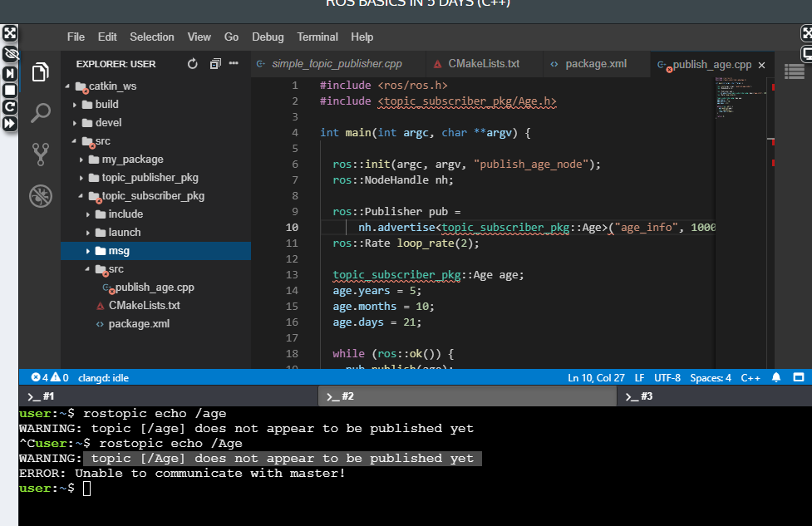Image resolution: width=812 pixels, height=526 pixels.
Task: Click the Refresh explorer icon
Action: click(x=193, y=64)
